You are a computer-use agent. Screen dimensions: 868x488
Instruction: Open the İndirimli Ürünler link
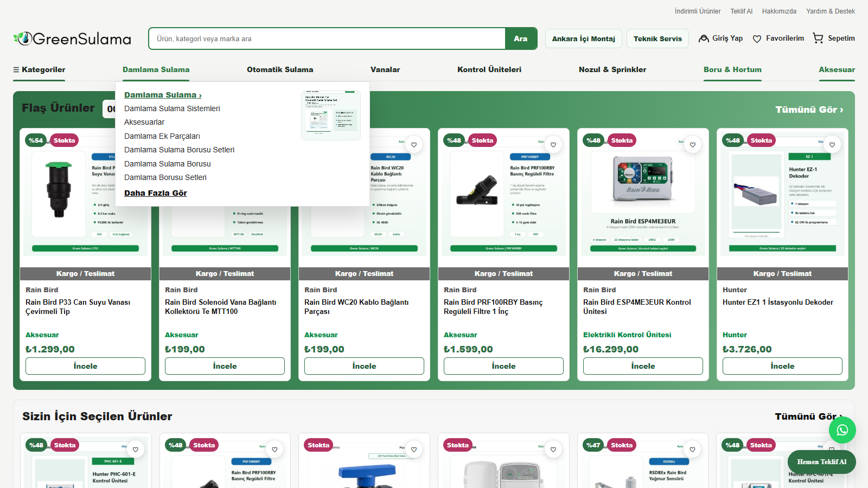click(x=698, y=11)
